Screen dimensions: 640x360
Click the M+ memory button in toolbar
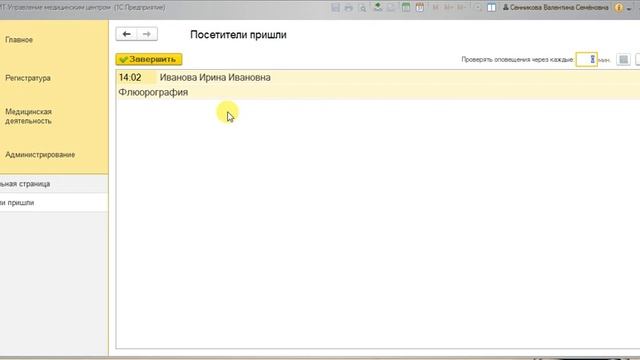pos(449,8)
